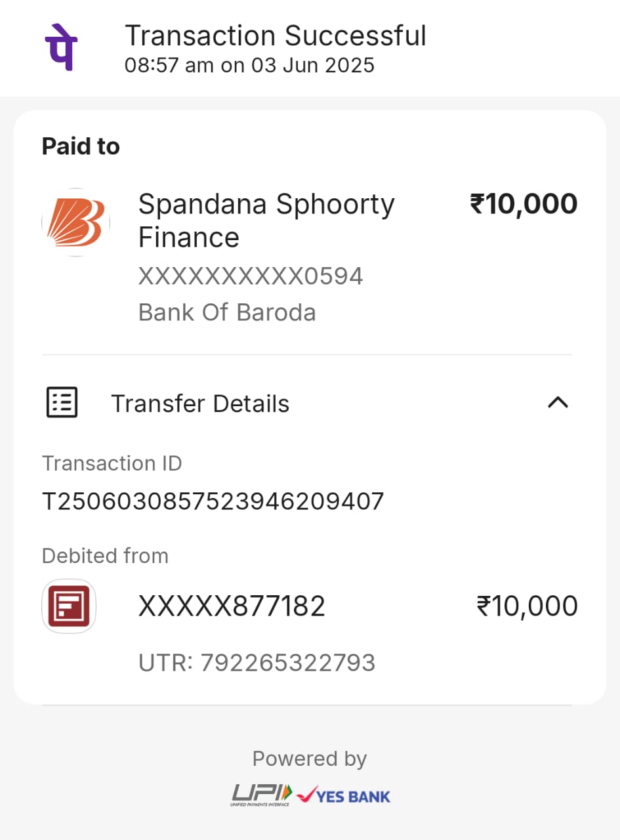The width and height of the screenshot is (620, 840).
Task: Click the YES BANK logo
Action: point(343,796)
